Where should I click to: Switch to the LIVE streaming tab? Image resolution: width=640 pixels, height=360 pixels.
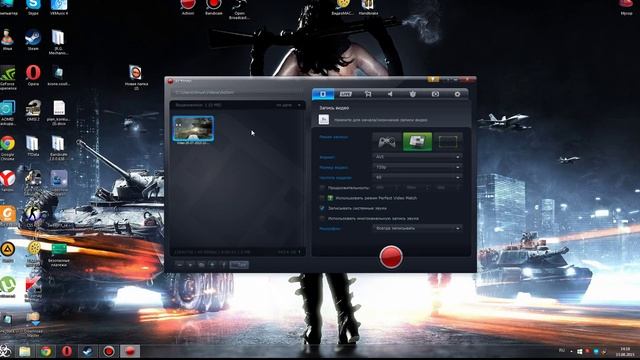[x=345, y=94]
